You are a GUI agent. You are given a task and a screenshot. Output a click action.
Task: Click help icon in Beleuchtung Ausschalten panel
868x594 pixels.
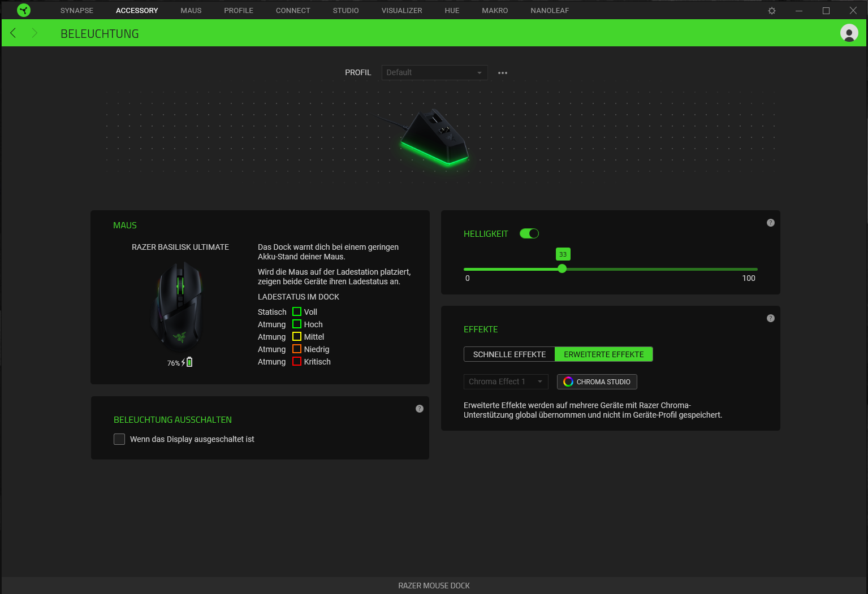[x=420, y=409]
